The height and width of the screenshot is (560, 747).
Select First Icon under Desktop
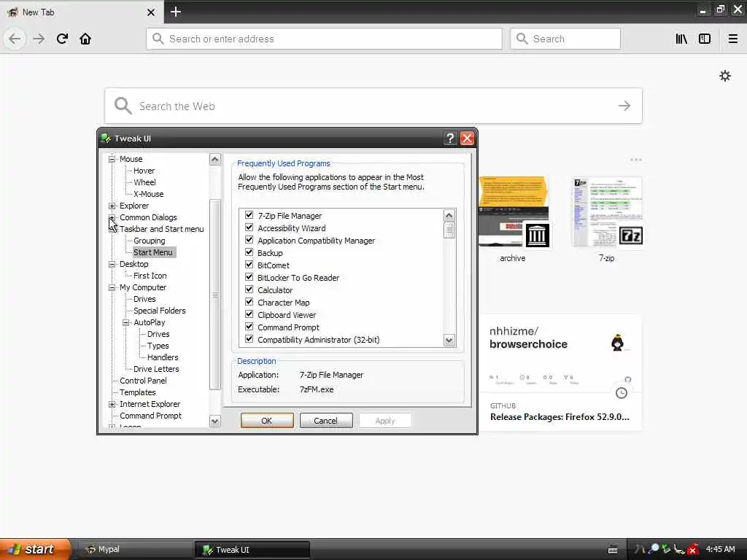point(150,276)
